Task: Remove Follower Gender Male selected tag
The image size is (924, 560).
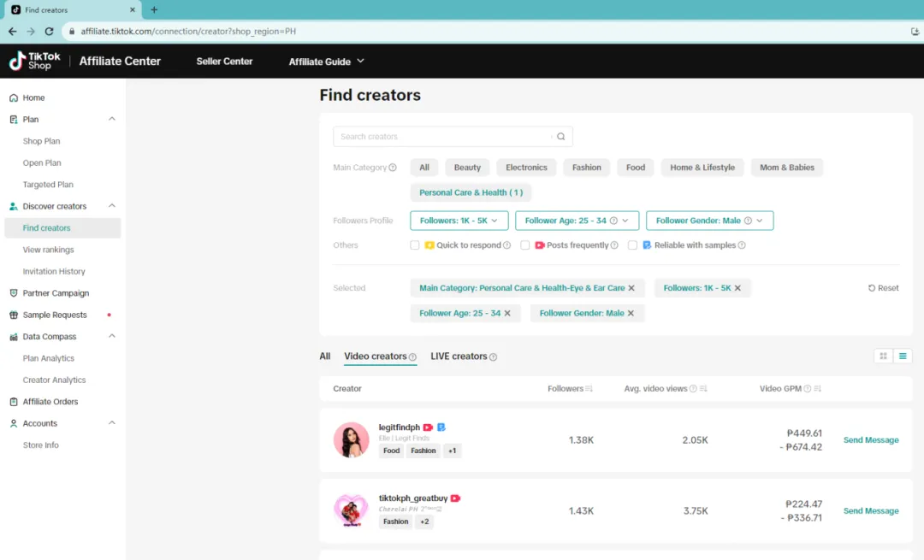Action: click(631, 313)
